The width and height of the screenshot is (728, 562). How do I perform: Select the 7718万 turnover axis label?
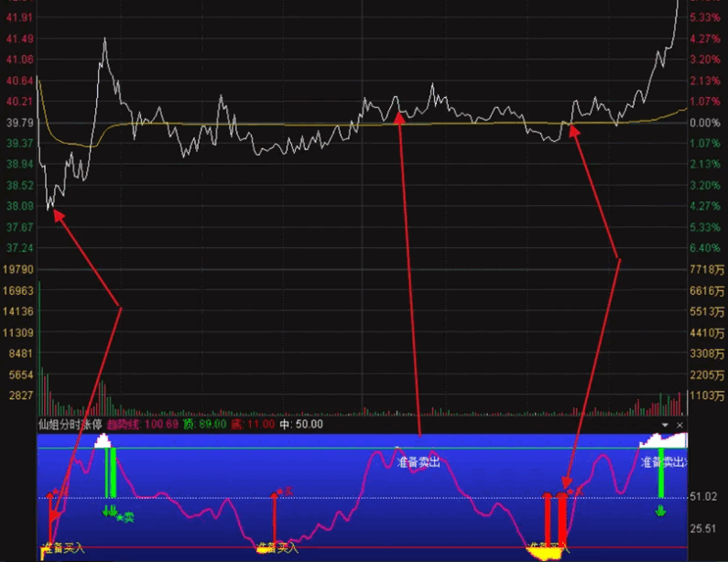click(707, 270)
